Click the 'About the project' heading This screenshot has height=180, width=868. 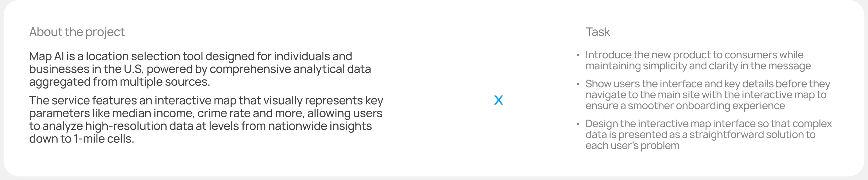(x=77, y=32)
